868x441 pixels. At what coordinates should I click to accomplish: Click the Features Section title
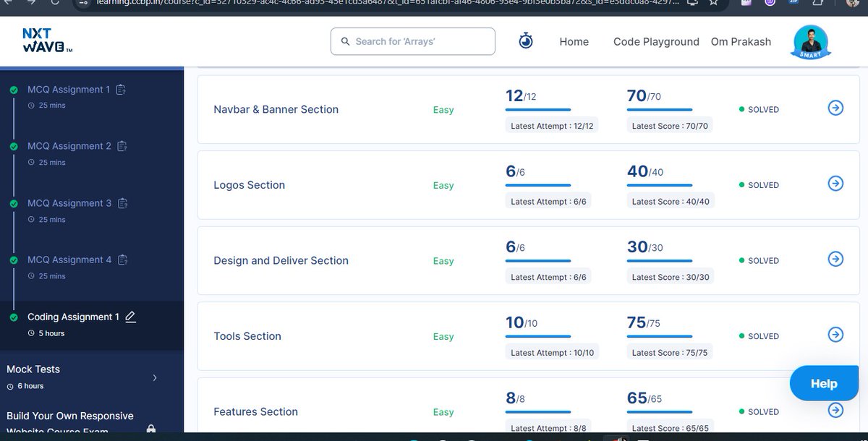click(x=255, y=411)
